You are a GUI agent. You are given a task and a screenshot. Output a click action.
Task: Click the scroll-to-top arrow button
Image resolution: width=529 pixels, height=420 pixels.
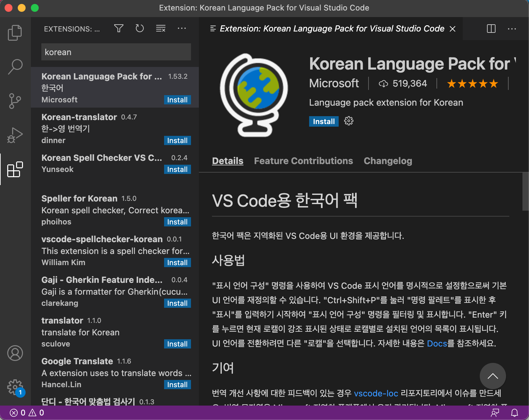click(493, 376)
